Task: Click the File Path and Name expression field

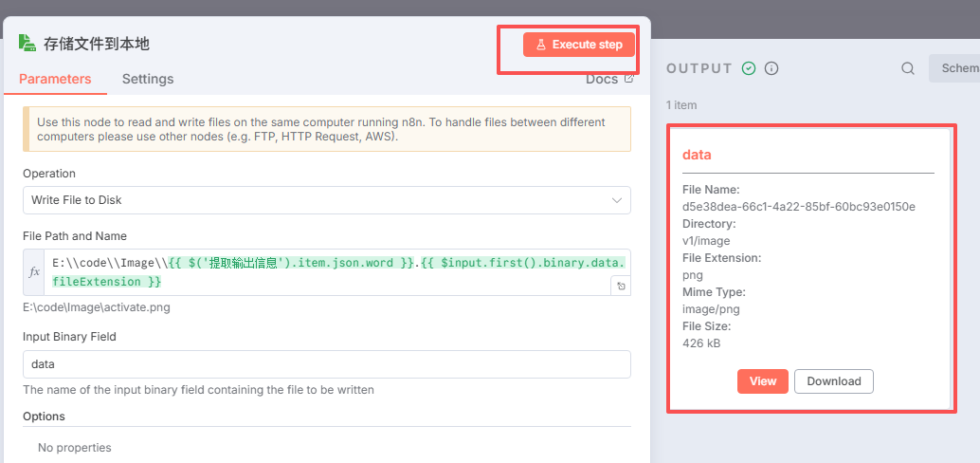Action: click(337, 272)
